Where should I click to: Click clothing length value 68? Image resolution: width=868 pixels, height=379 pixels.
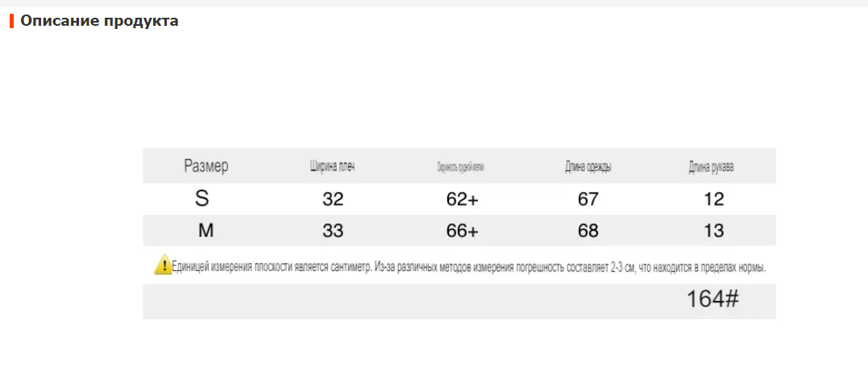click(x=588, y=231)
